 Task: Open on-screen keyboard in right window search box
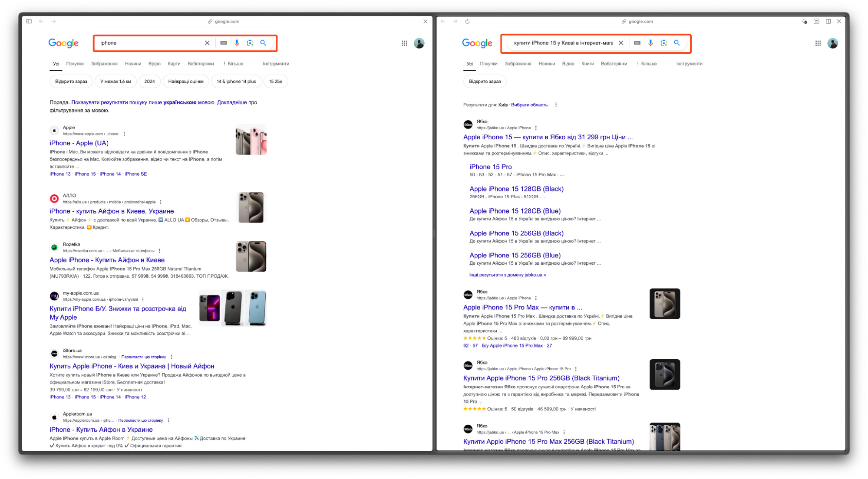637,43
